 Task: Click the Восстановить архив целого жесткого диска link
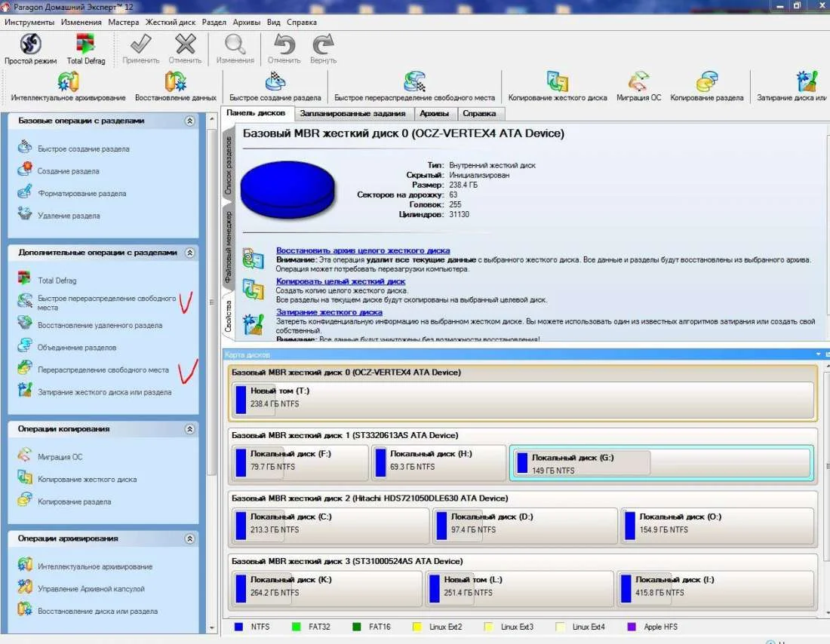[x=363, y=250]
